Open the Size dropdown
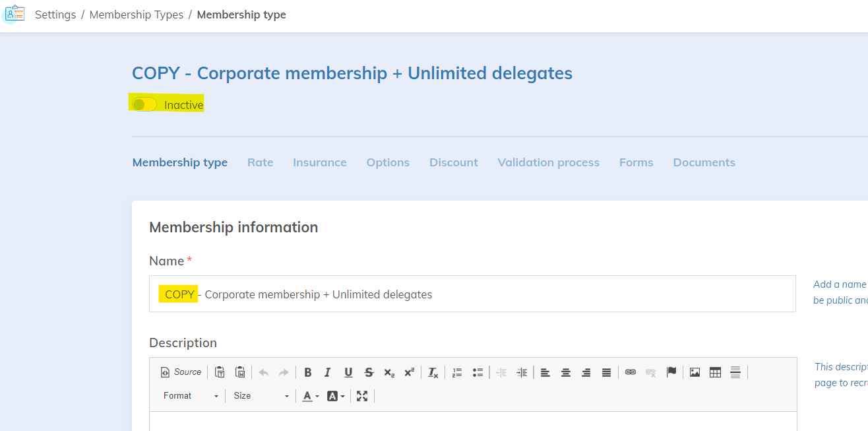 (261, 396)
